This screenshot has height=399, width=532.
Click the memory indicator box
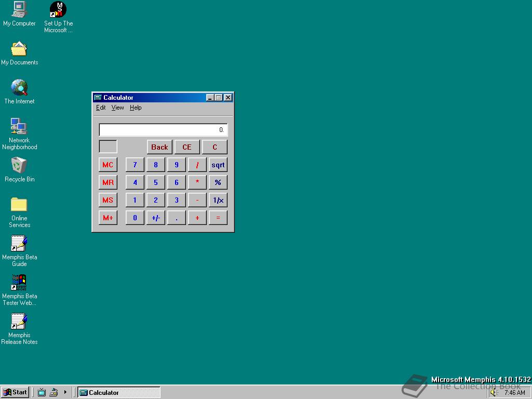coord(108,147)
